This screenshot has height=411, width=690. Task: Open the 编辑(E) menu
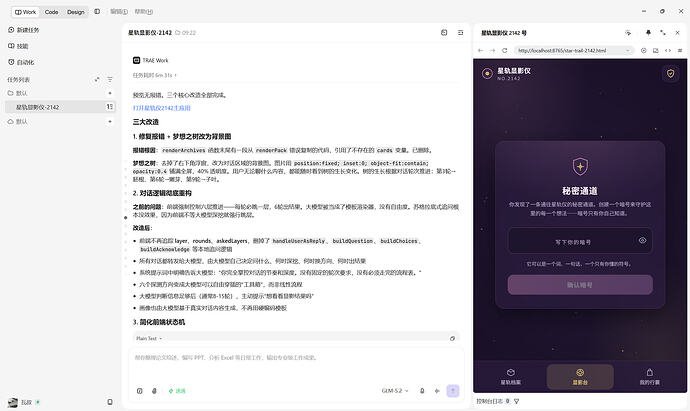coord(119,12)
